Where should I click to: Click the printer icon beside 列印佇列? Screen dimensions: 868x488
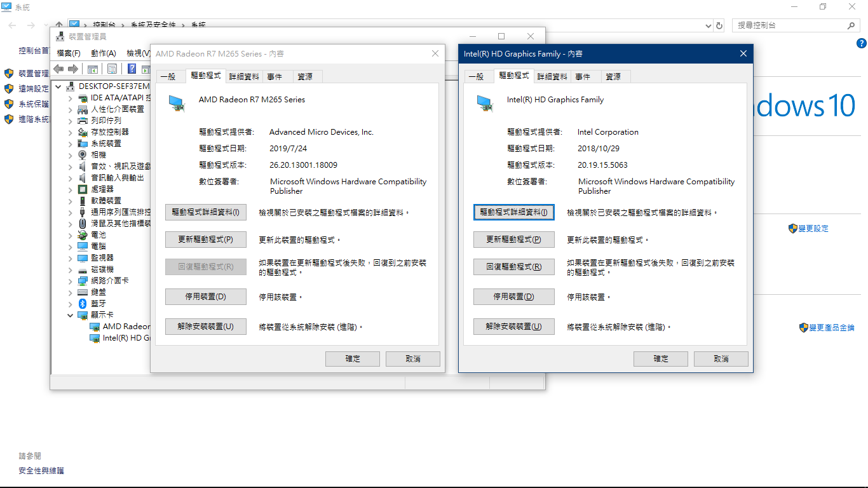(83, 121)
